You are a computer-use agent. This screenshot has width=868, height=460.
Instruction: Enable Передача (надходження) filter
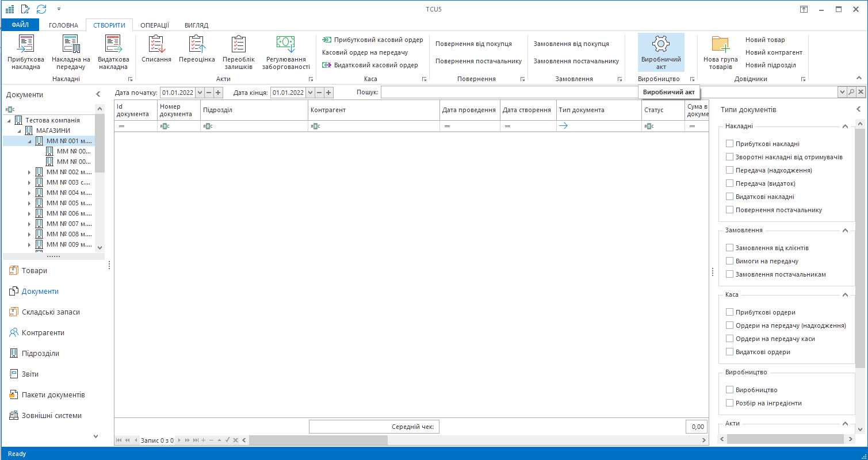click(x=730, y=170)
